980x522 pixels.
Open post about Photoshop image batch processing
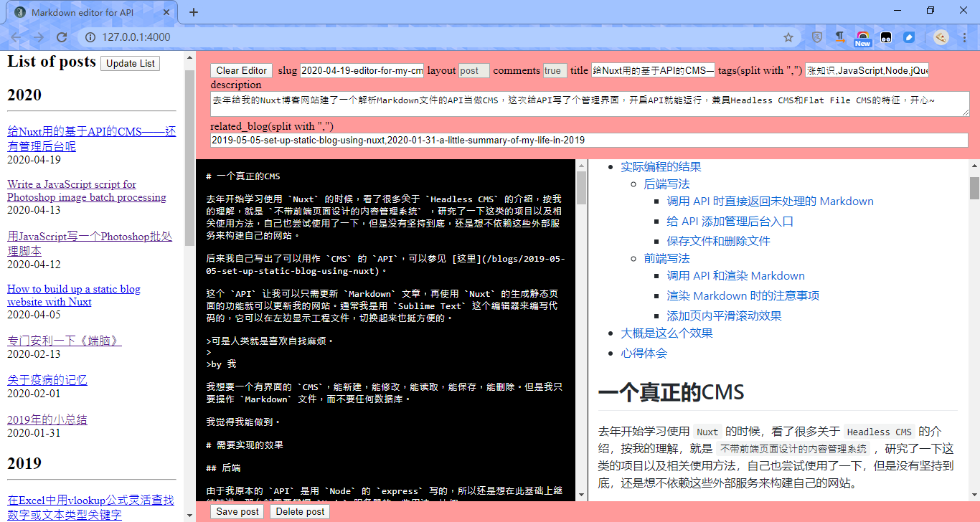click(86, 191)
